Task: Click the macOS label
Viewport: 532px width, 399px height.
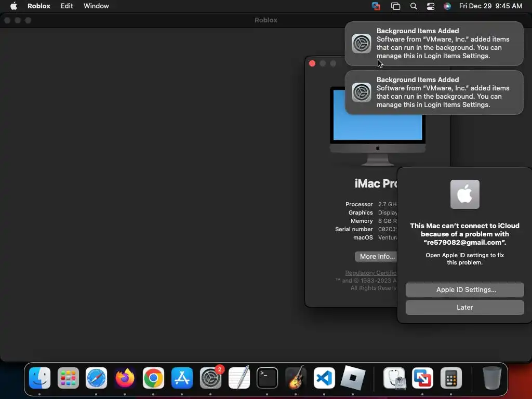Action: [x=363, y=237]
